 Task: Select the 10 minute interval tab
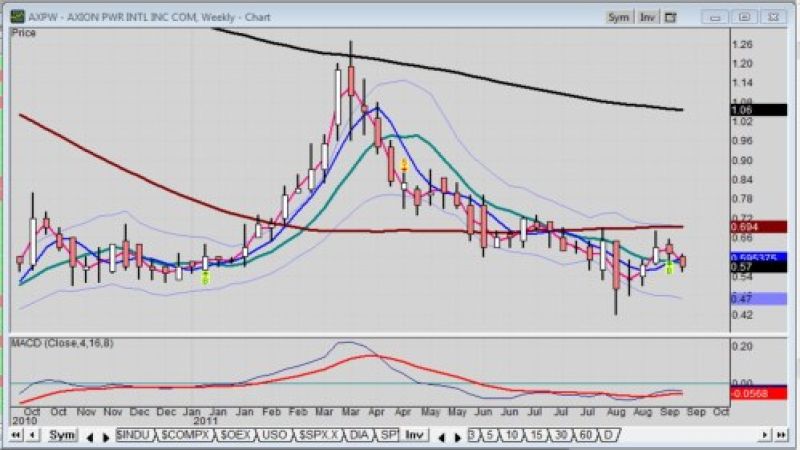point(511,435)
